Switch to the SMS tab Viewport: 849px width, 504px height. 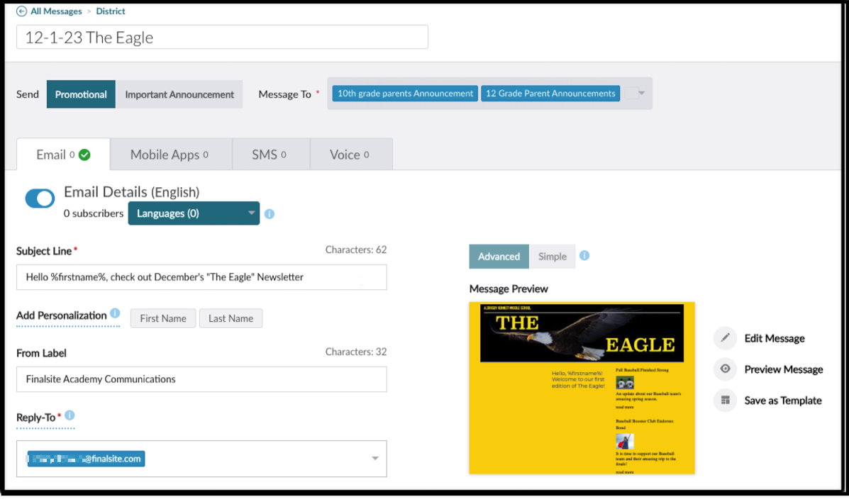click(x=271, y=155)
